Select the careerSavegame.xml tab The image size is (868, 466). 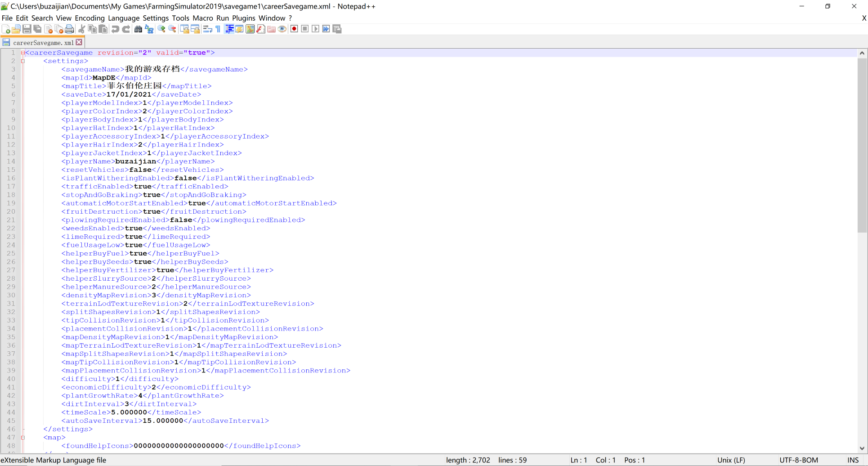(43, 43)
